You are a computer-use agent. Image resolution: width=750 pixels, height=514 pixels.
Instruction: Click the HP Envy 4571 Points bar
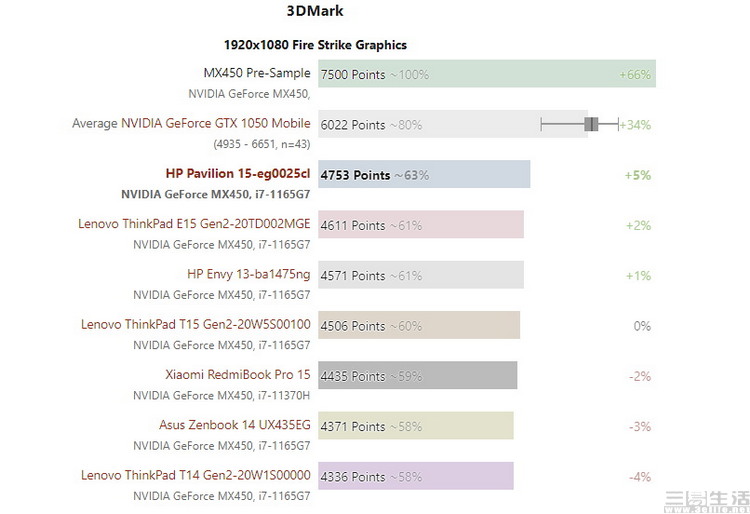click(421, 275)
